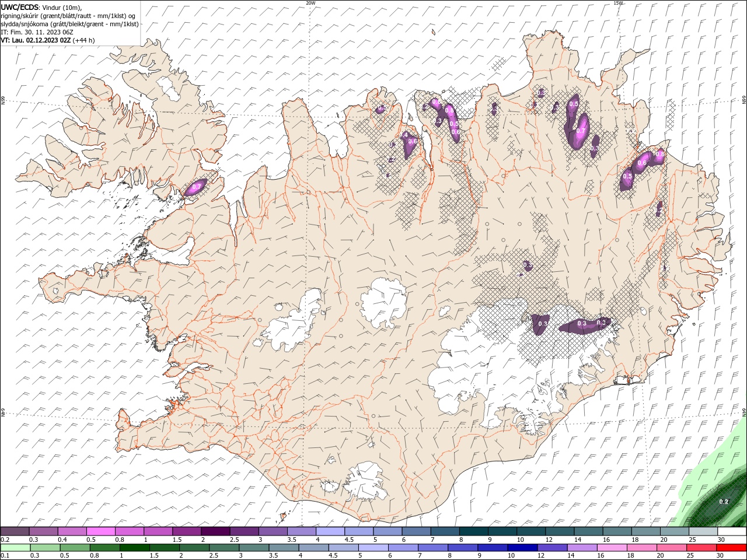Select the dark navy swatch labeled 10 in bottom legend row
Image resolution: width=747 pixels, height=560 pixels.
pyautogui.click(x=522, y=548)
